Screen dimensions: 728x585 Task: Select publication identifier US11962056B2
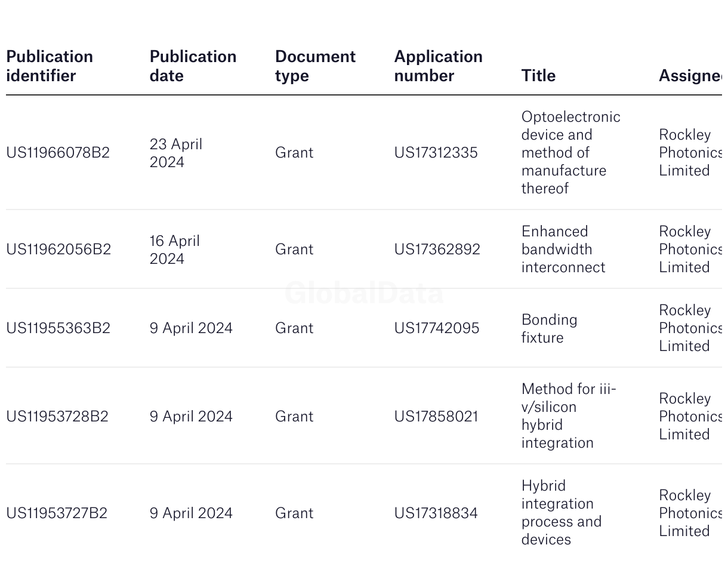(58, 250)
